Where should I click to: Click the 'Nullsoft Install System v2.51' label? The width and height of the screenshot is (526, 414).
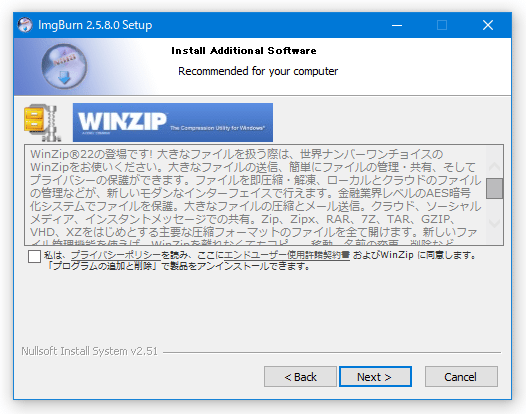(x=89, y=351)
